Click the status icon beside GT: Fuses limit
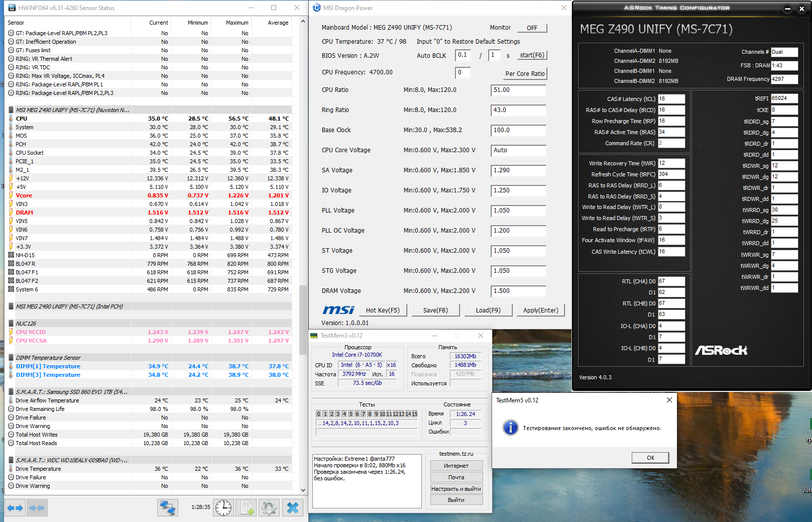Image resolution: width=812 pixels, height=522 pixels. [11, 50]
